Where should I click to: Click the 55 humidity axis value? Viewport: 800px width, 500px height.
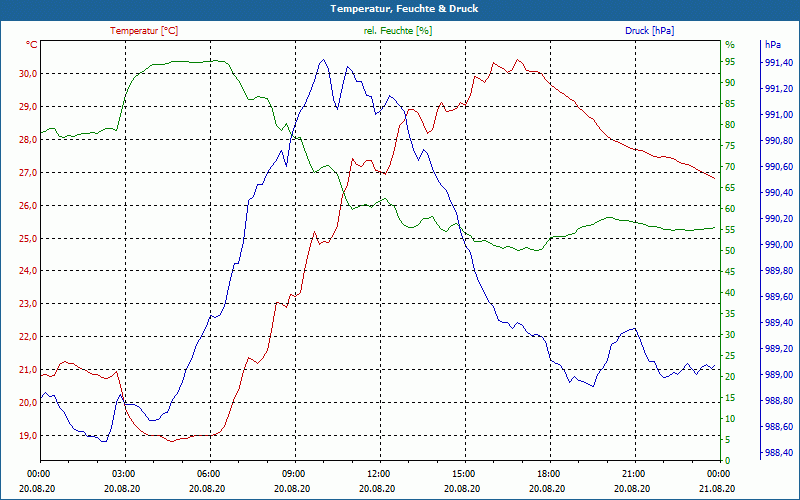pyautogui.click(x=730, y=230)
